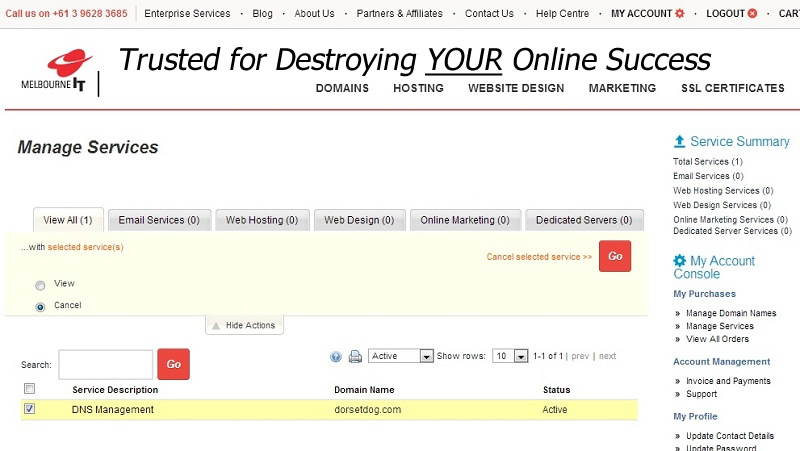The image size is (800, 451).
Task: Click the My Account Console gear icon
Action: 680,260
